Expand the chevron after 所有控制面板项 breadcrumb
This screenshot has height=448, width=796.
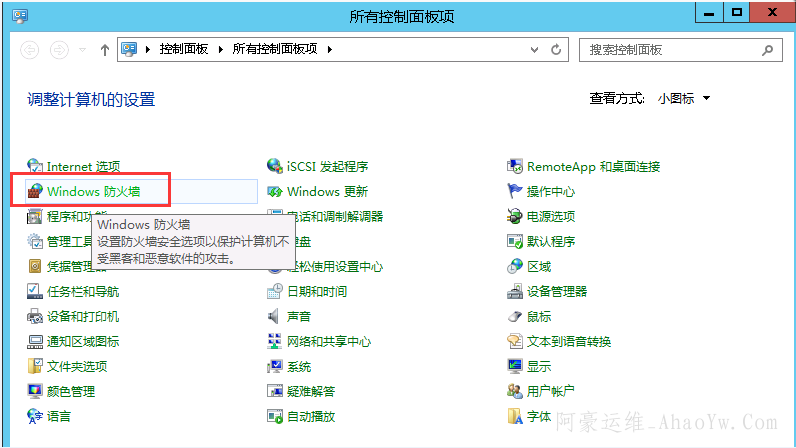pyautogui.click(x=330, y=49)
